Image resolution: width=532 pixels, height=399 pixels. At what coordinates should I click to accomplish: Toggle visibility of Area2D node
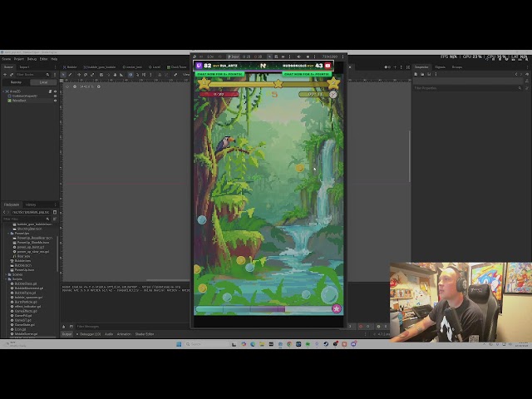click(55, 91)
